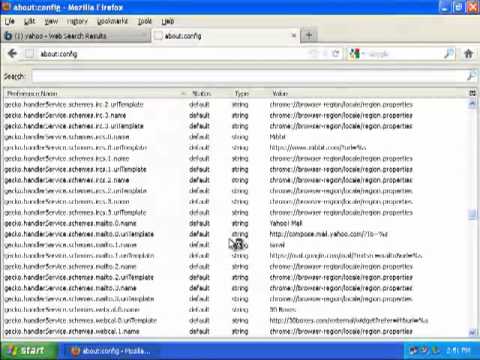Select the schemes.mailto.0.name preference row

[x=236, y=223]
